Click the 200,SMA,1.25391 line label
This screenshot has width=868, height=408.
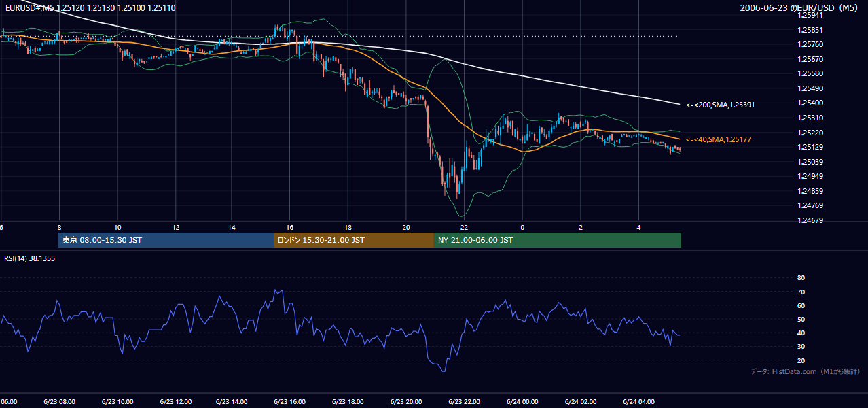720,105
